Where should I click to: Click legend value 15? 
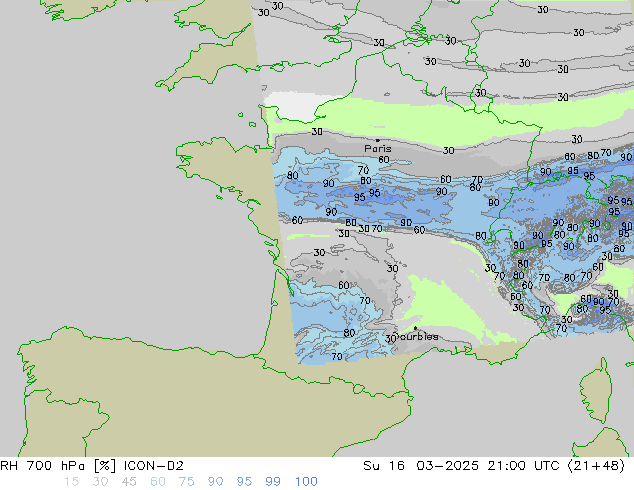(71, 482)
